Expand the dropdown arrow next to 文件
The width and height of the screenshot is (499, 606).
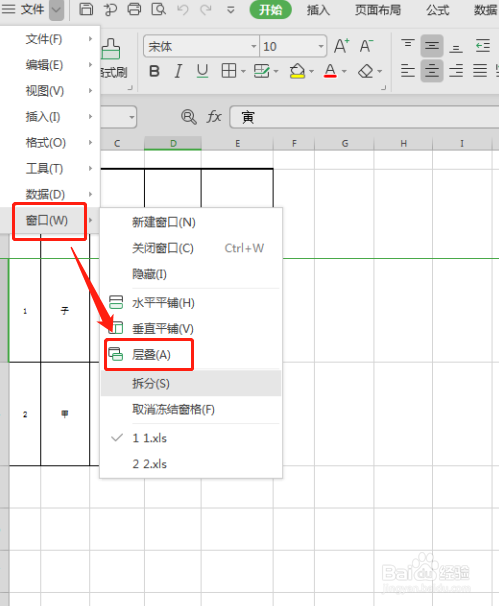click(56, 9)
